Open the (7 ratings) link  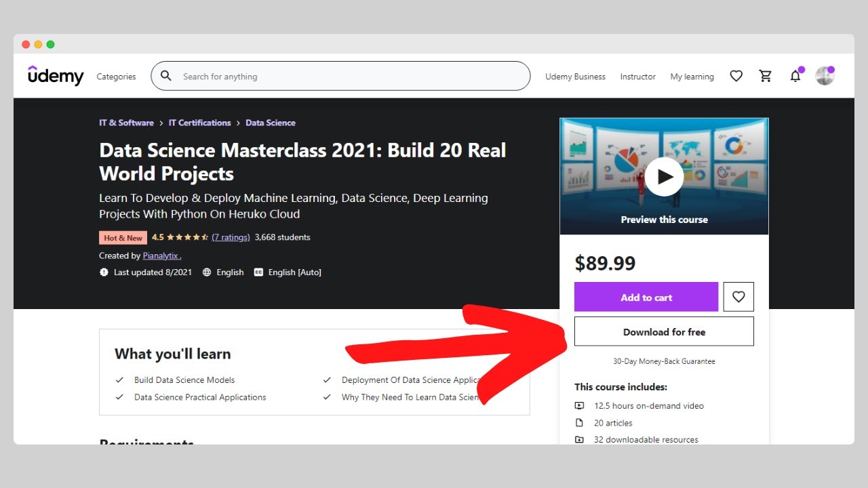click(x=231, y=237)
